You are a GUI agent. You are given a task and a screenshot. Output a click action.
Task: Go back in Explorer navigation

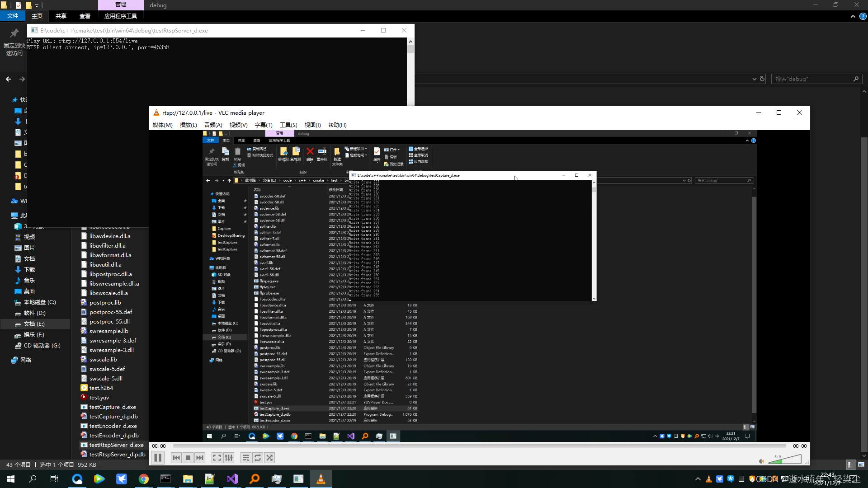(x=9, y=79)
